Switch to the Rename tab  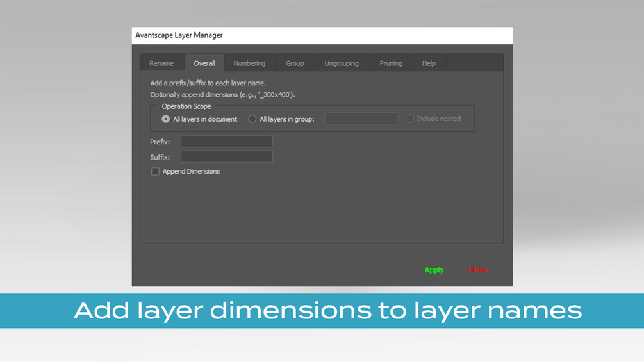161,63
